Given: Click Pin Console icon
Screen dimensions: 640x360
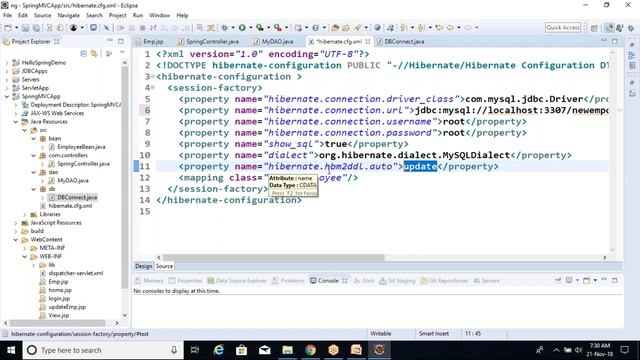Looking at the screenshot, I should click(x=558, y=280).
